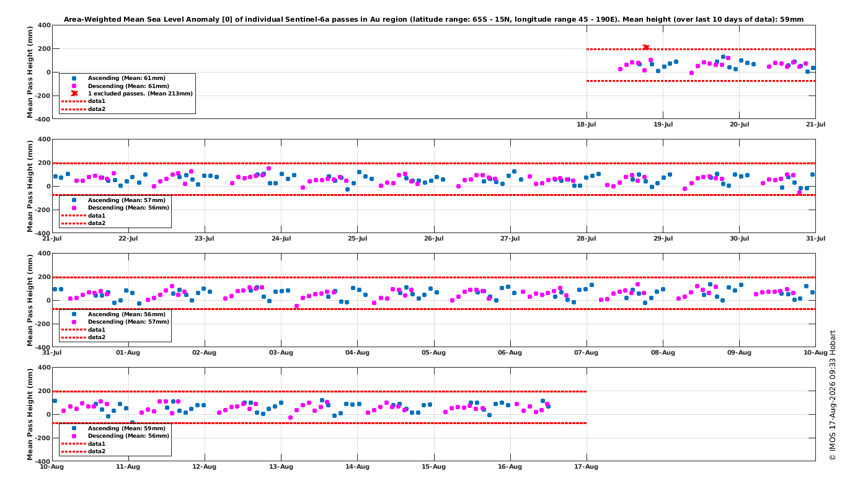Click the '01-Aug' axis tick label
The width and height of the screenshot is (868, 496).
(x=128, y=353)
